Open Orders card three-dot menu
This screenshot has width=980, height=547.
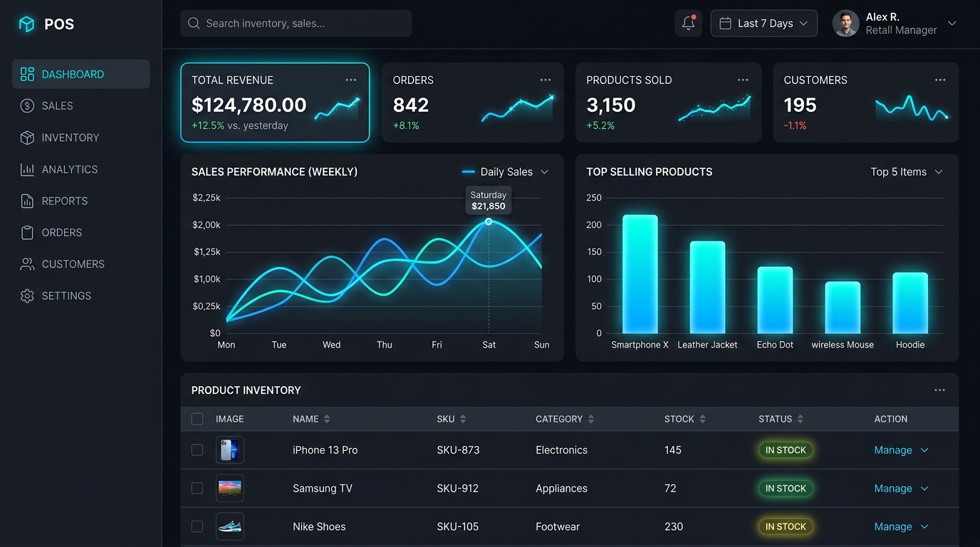tap(546, 80)
